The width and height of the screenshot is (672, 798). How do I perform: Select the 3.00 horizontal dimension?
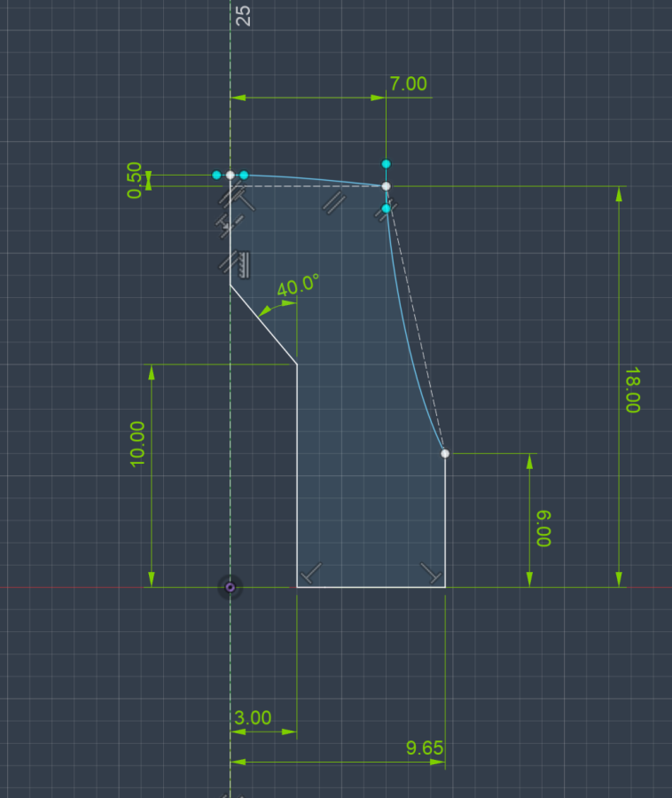click(253, 718)
